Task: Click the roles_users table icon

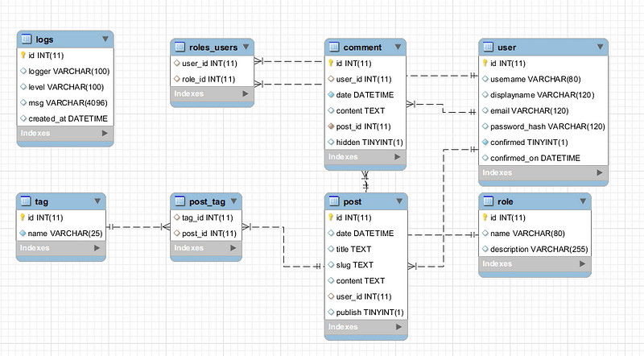Action: (180, 47)
